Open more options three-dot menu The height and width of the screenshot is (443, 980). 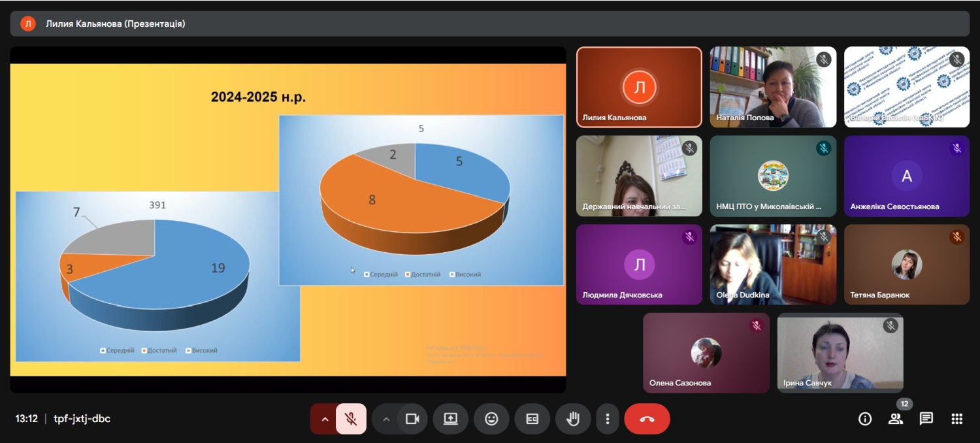point(608,419)
